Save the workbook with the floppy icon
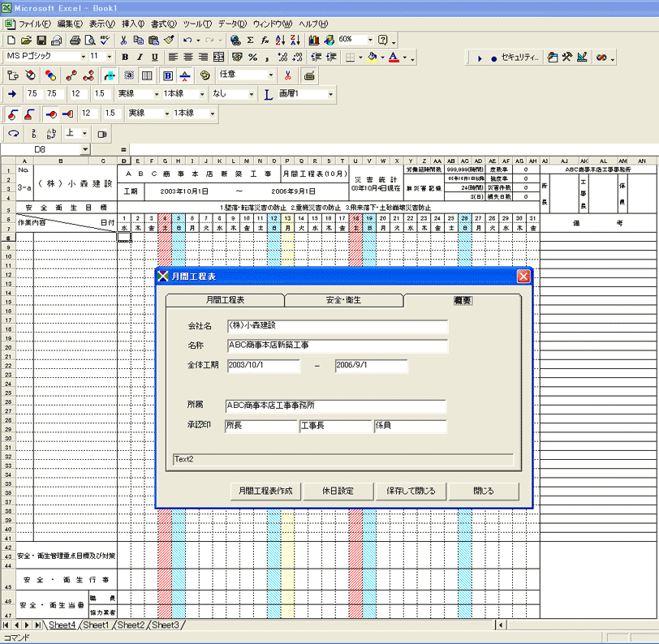Image resolution: width=659 pixels, height=644 pixels. [x=41, y=40]
